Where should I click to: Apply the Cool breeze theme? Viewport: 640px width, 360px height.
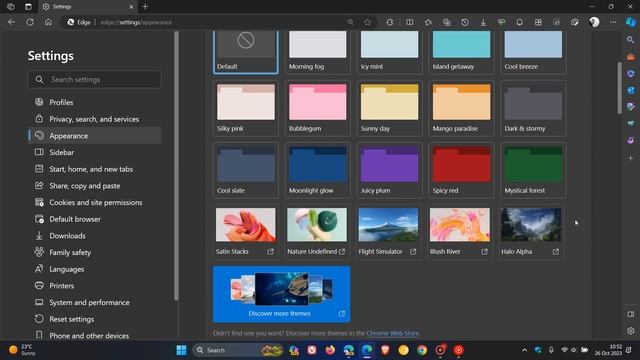(533, 52)
